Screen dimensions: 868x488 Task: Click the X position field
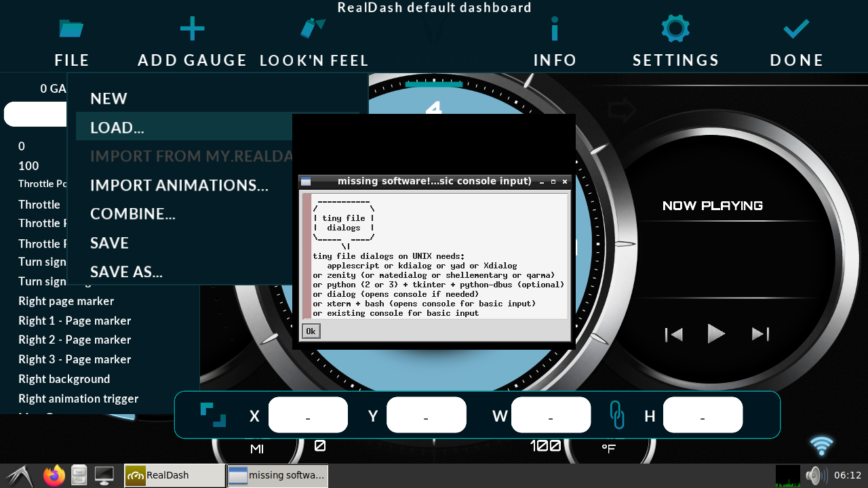tap(308, 415)
